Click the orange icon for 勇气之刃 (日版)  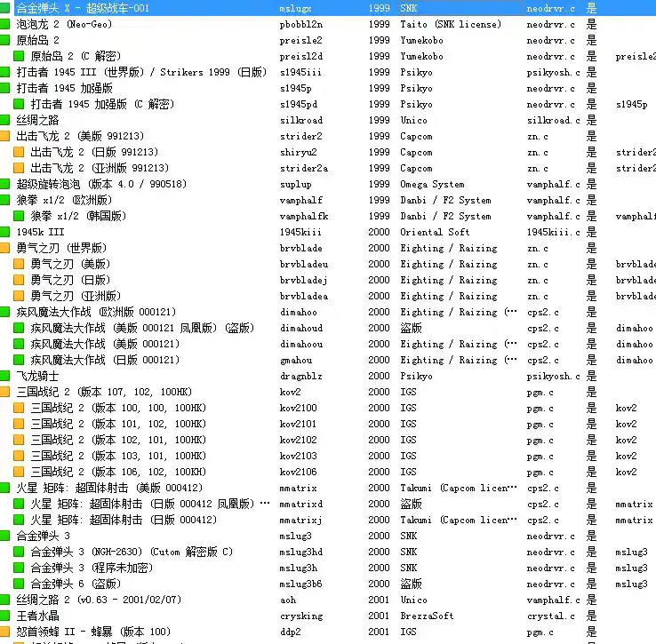pyautogui.click(x=19, y=280)
